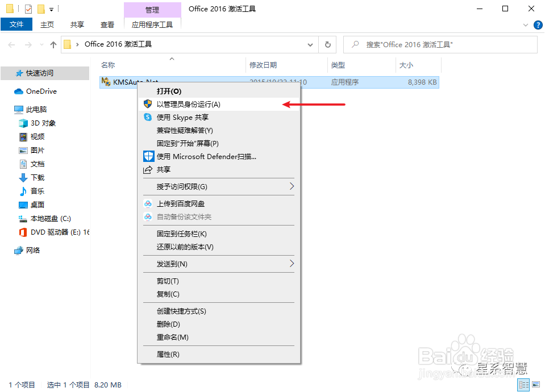Scan with Microsoft Defender menu entry
The width and height of the screenshot is (545, 392).
[x=219, y=156]
